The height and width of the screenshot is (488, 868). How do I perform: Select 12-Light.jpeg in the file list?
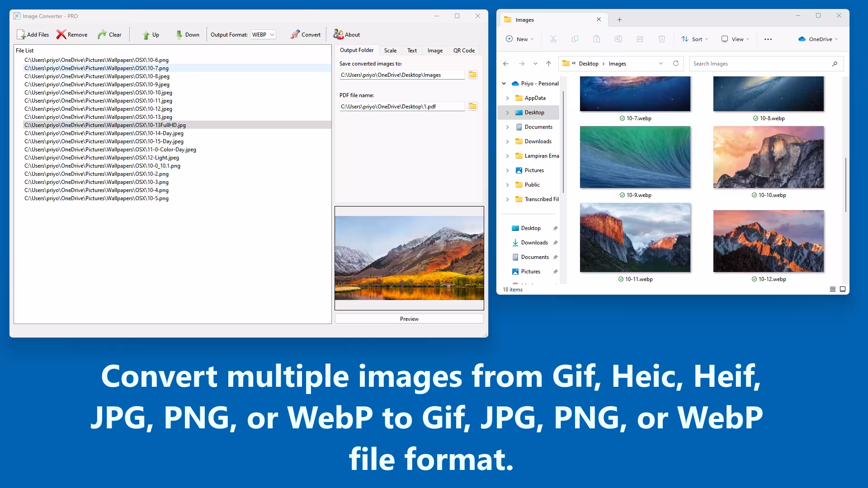[x=177, y=158]
